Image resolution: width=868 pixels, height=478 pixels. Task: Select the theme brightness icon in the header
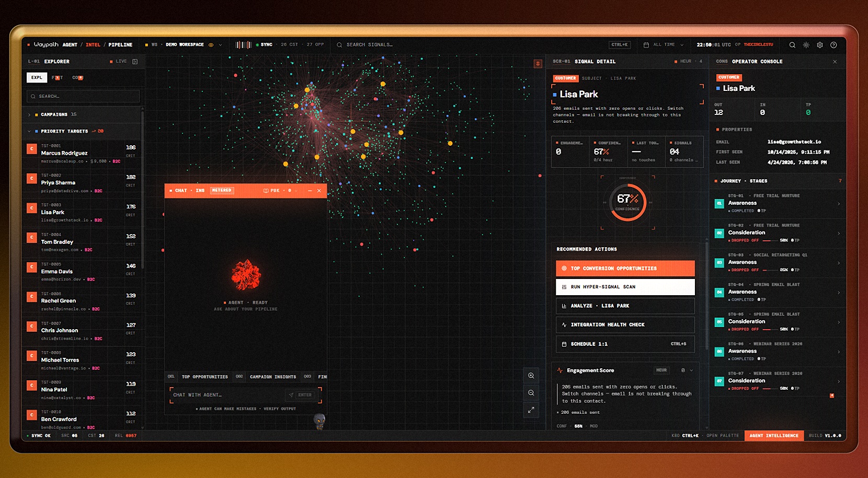coord(806,45)
